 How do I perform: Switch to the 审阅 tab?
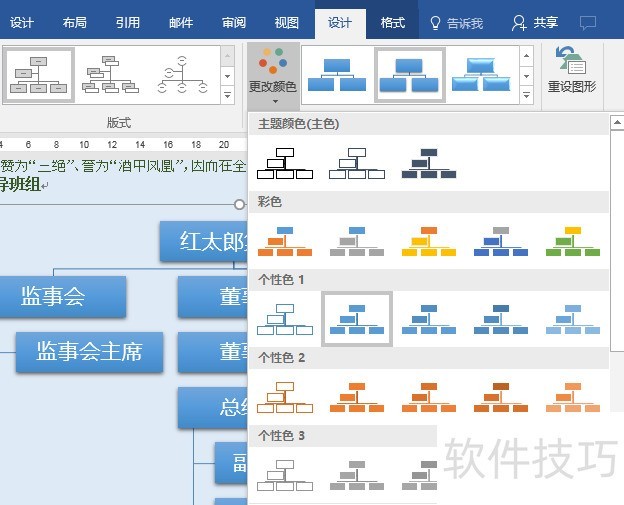coord(234,23)
